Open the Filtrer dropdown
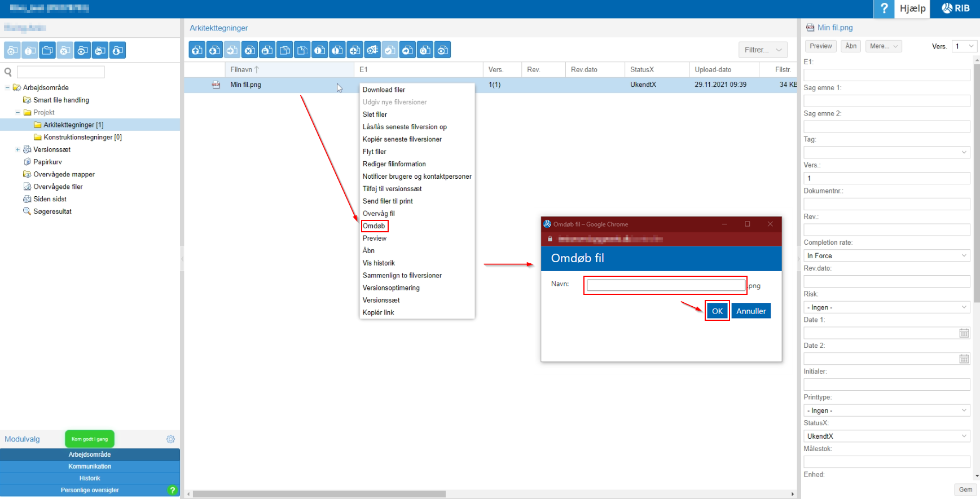The width and height of the screenshot is (980, 499). [763, 50]
